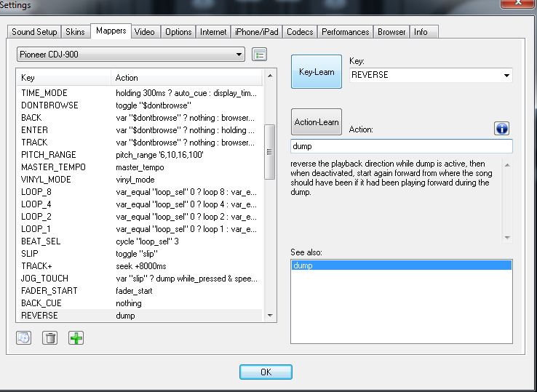Select the BACK_CUE mapping row

[139, 303]
